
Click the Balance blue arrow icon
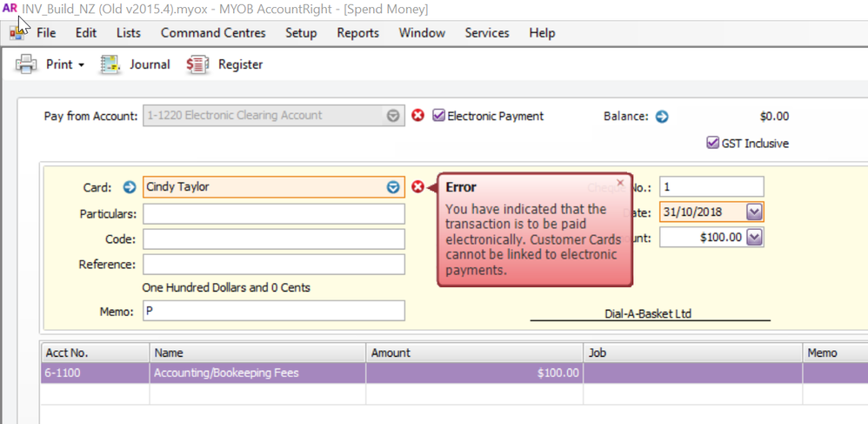(x=662, y=116)
